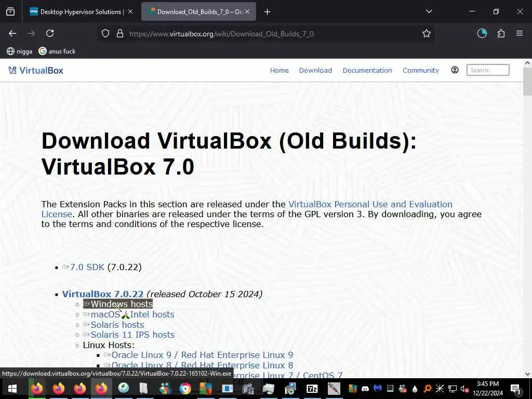The height and width of the screenshot is (399, 532).
Task: Open the Download menu item
Action: pos(315,70)
